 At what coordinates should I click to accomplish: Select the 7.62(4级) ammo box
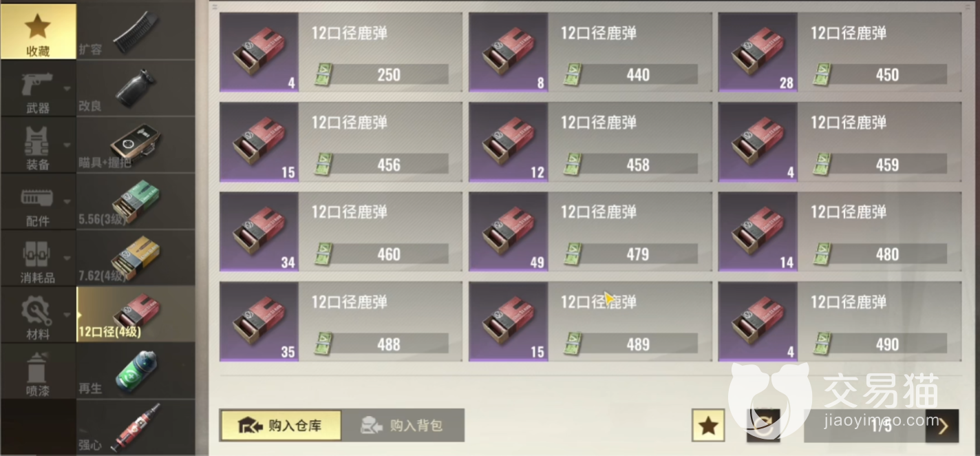(136, 257)
